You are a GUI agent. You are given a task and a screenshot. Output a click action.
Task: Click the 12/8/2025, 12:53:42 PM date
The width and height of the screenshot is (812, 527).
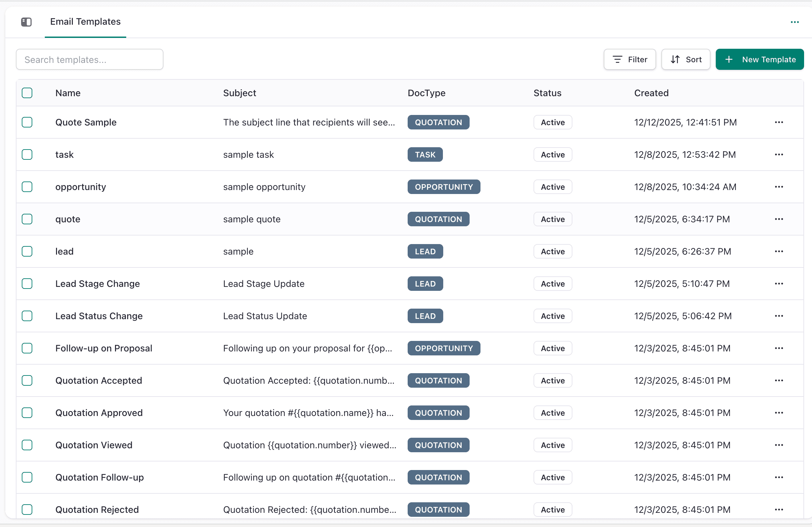click(x=685, y=154)
